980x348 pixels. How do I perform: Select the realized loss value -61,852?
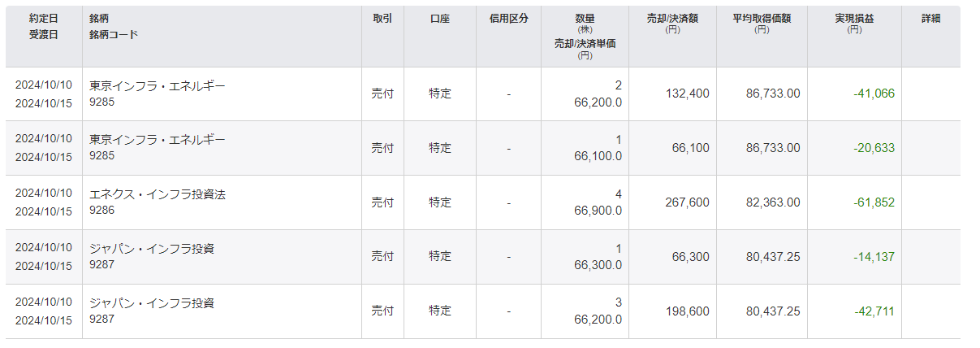pos(874,202)
